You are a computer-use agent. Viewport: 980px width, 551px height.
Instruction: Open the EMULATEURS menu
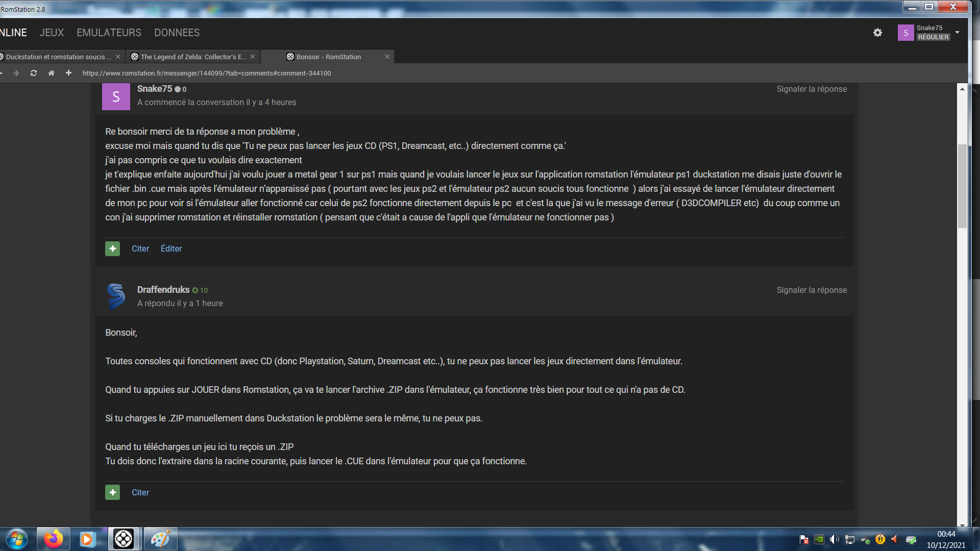coord(109,33)
